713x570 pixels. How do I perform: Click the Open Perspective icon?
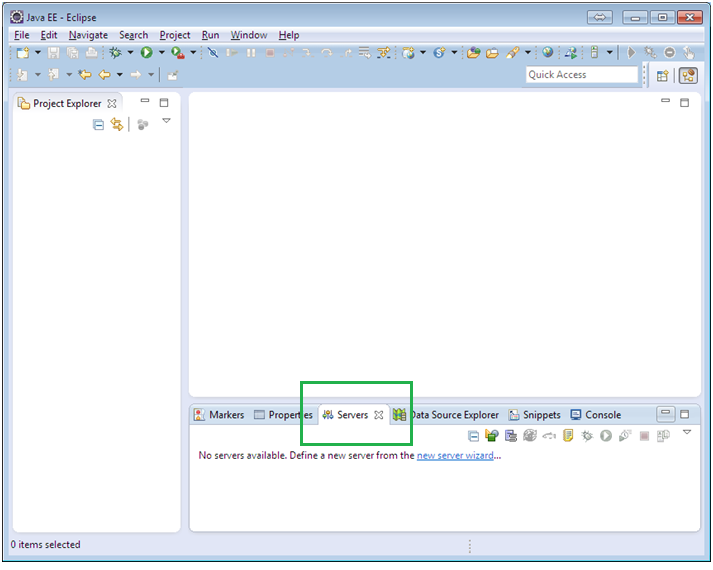(x=663, y=75)
